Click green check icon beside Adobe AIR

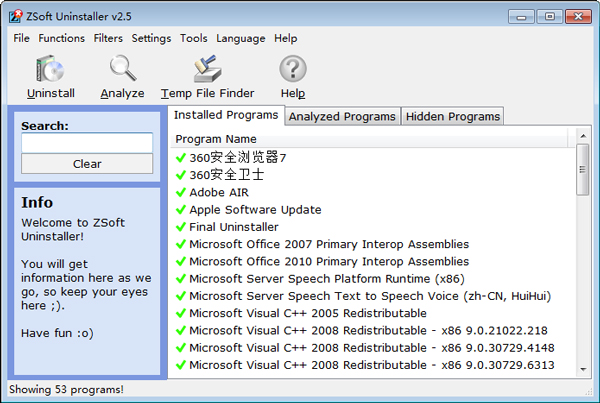181,192
